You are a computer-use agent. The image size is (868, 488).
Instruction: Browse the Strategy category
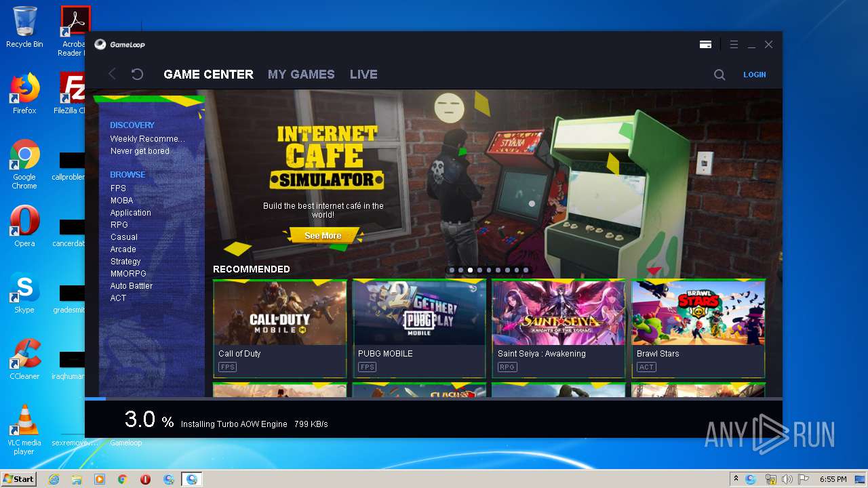(125, 262)
